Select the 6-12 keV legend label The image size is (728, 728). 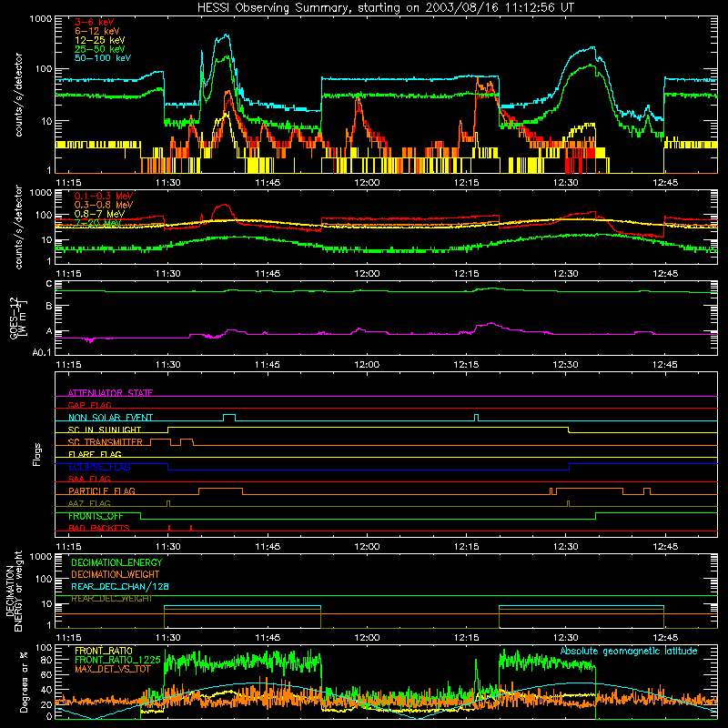click(x=97, y=31)
